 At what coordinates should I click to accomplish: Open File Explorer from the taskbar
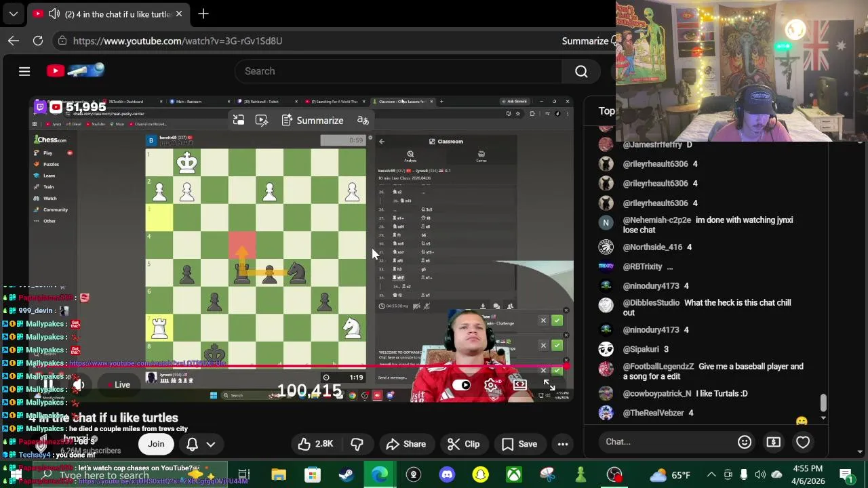pos(279,474)
